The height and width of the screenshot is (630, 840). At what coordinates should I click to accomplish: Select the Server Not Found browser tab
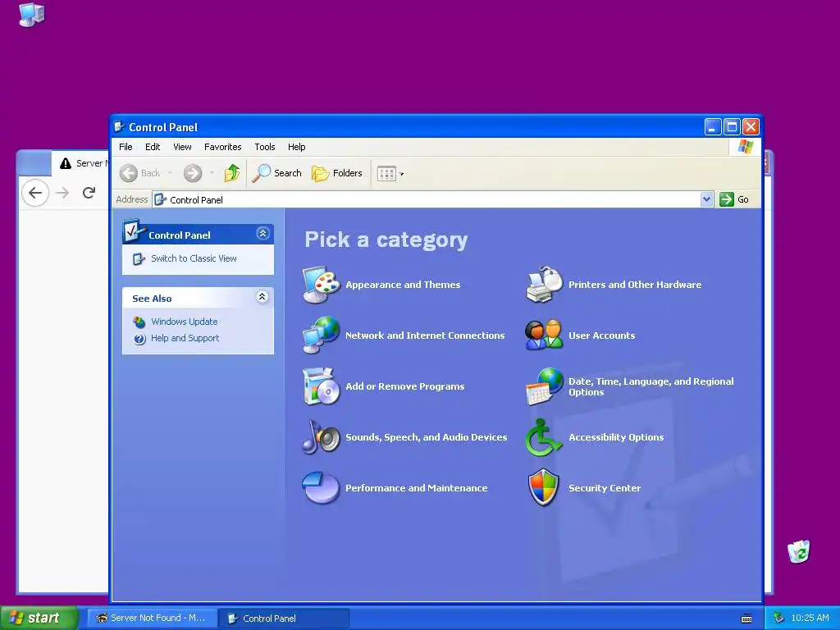pyautogui.click(x=82, y=163)
